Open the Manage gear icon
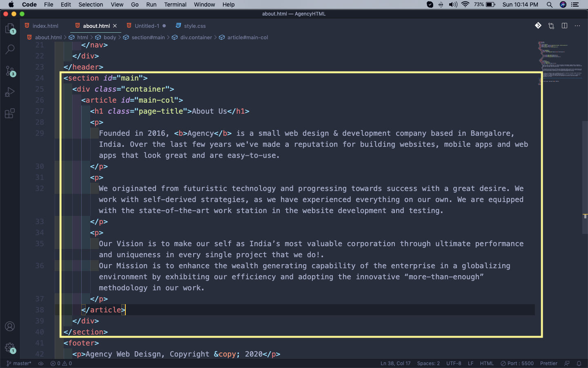This screenshot has width=588, height=368. [10, 348]
